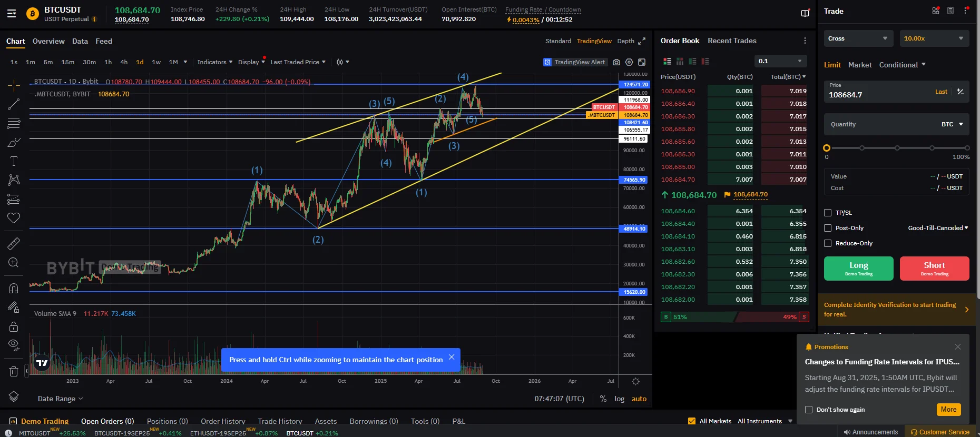Open the chart patterns tool
The width and height of the screenshot is (980, 437).
14,180
